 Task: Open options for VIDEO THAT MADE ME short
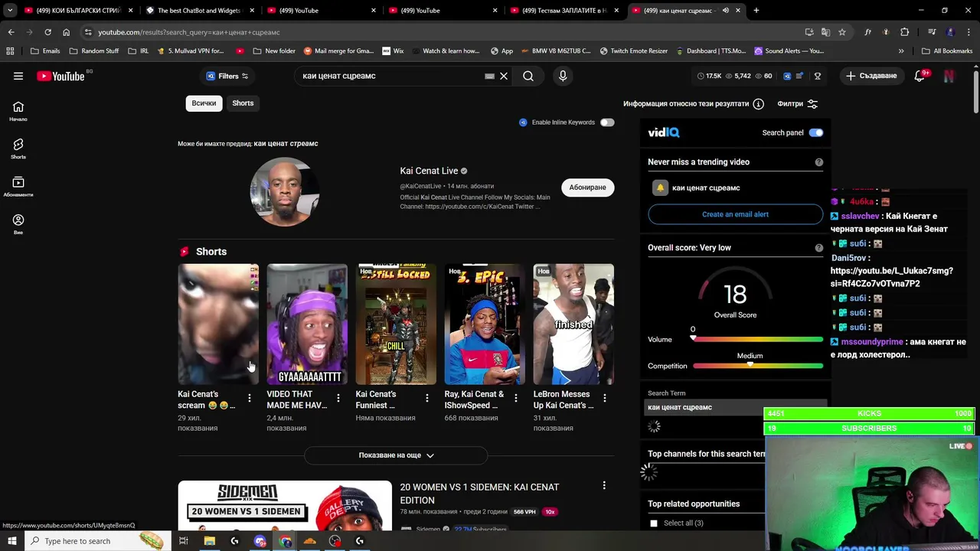338,398
